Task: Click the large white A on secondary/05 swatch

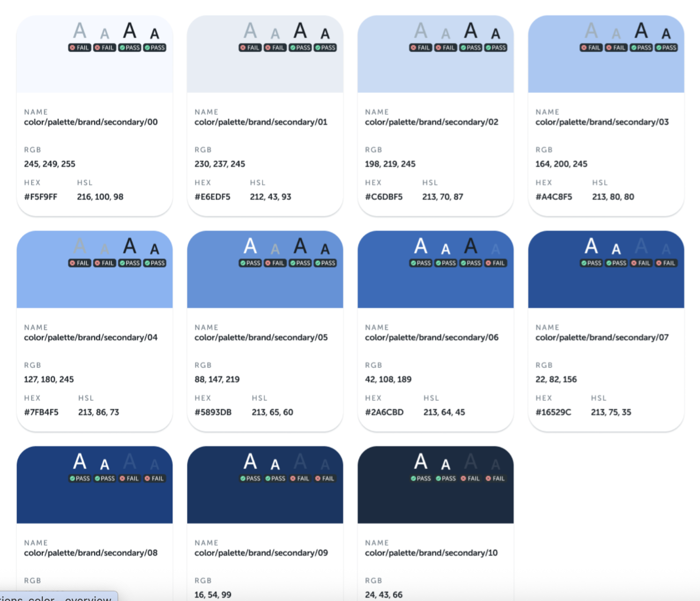Action: pyautogui.click(x=250, y=246)
